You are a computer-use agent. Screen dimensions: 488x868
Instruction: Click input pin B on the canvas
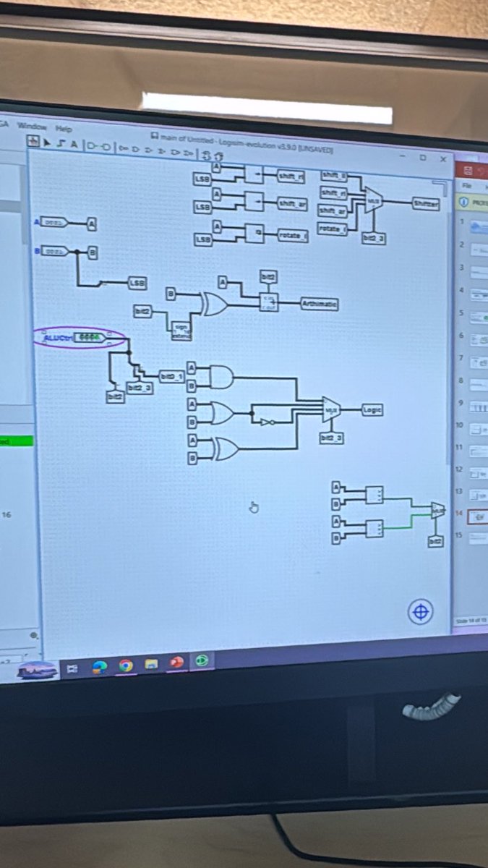coord(54,250)
